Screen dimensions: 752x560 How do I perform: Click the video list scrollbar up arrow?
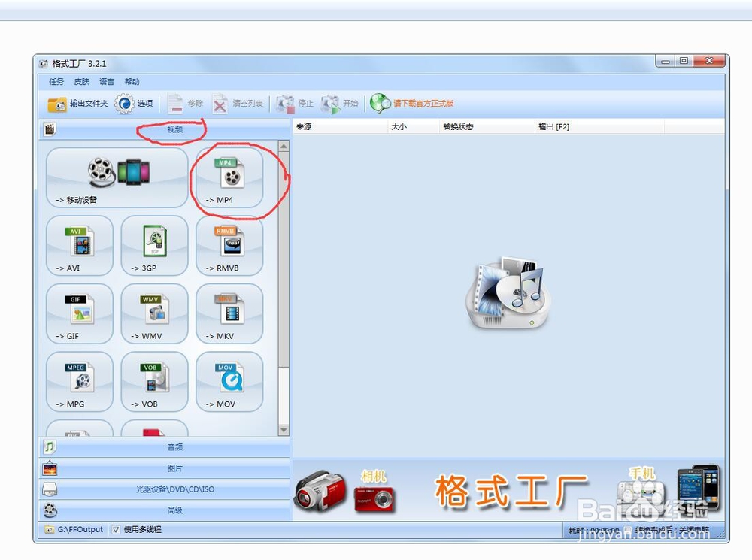pyautogui.click(x=284, y=146)
